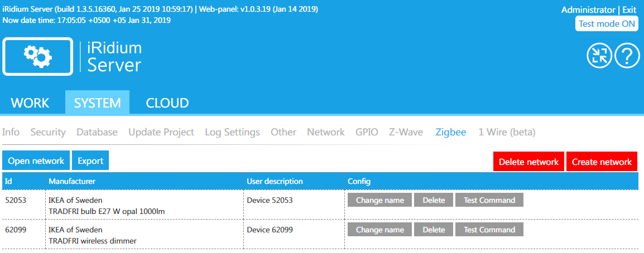Click 'Device 62099' user description
Screen dimensions: 644x253
270,230
